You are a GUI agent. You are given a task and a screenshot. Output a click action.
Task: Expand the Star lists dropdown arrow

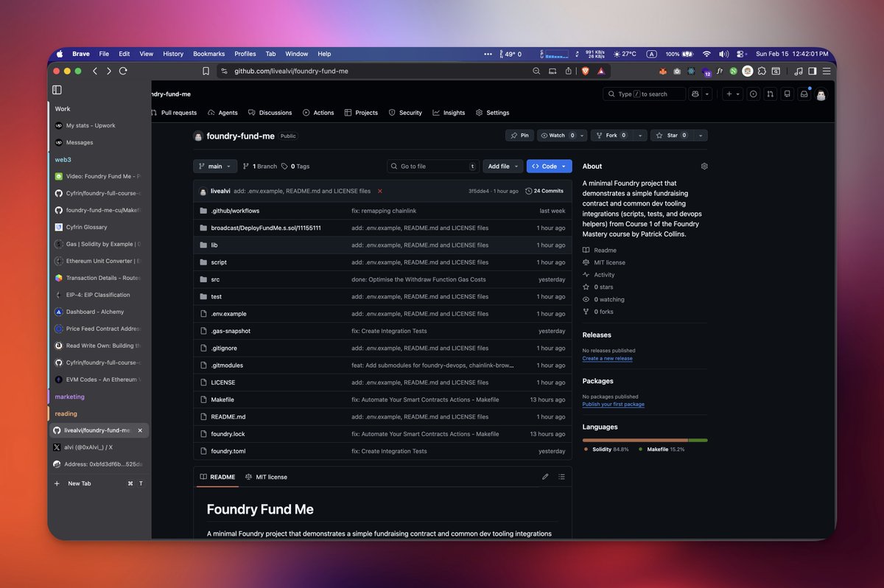point(700,136)
